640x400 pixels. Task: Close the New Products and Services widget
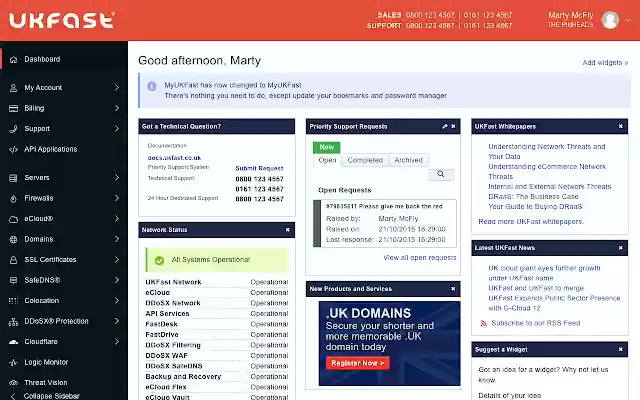(x=453, y=289)
